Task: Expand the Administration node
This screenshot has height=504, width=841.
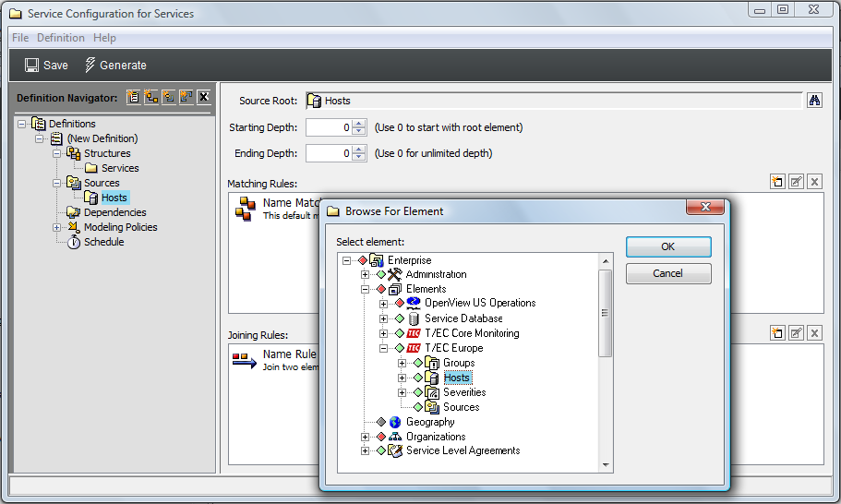Action: point(366,274)
